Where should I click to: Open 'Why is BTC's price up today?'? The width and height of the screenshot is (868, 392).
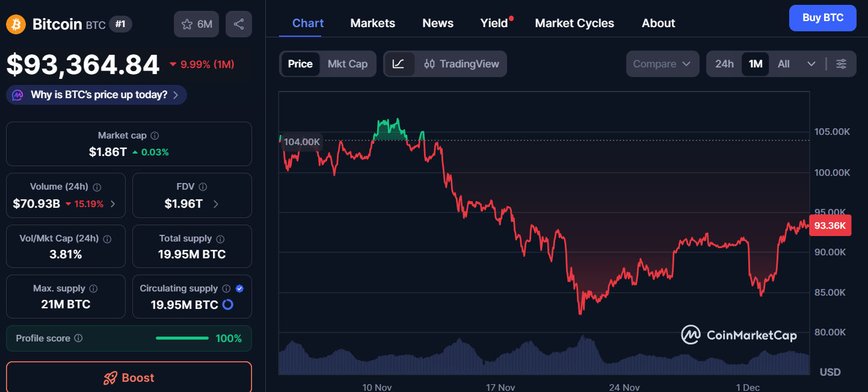[97, 95]
